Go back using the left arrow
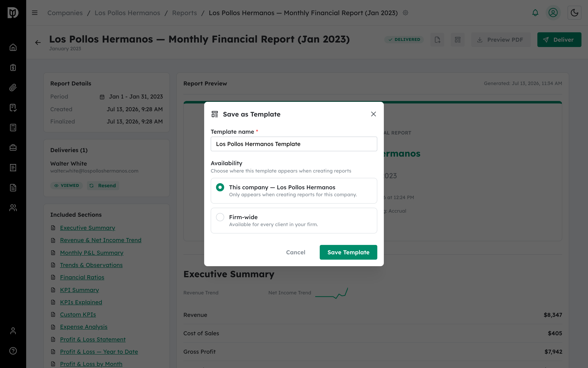This screenshot has width=588, height=368. 38,43
